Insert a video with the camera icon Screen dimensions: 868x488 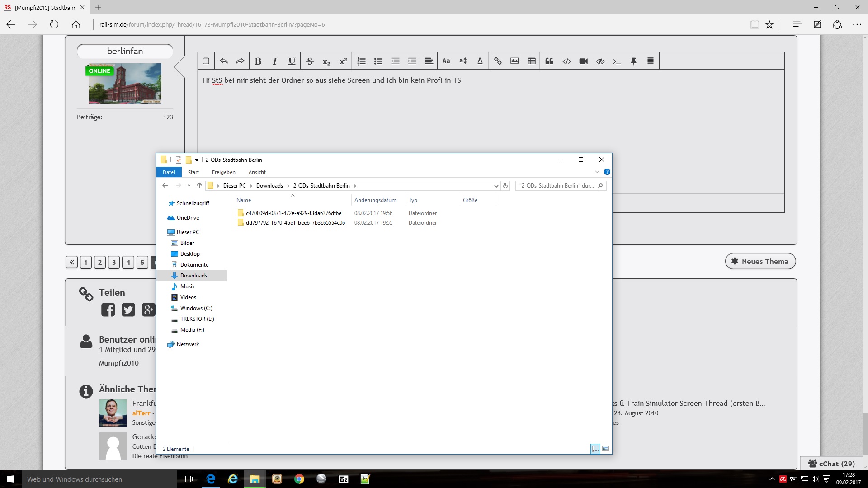pyautogui.click(x=583, y=61)
